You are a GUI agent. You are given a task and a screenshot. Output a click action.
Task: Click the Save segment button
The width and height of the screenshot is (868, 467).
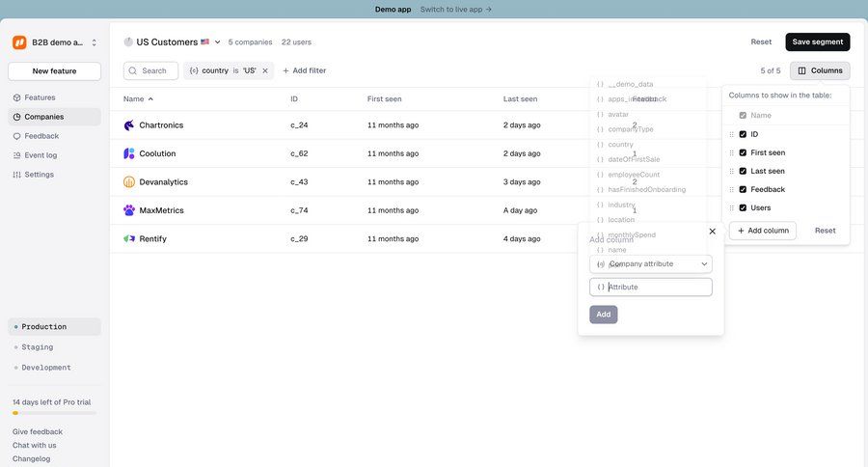[x=818, y=42]
